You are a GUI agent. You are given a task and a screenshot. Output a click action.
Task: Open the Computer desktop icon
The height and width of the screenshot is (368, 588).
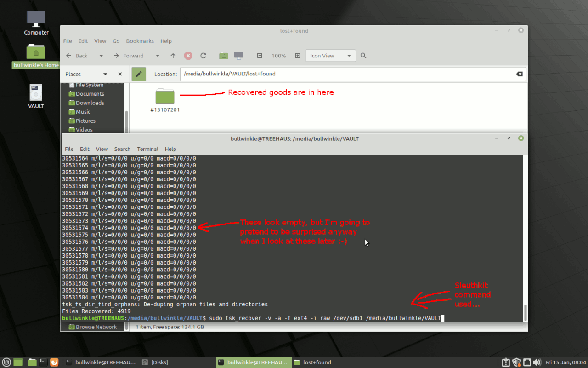coord(36,23)
